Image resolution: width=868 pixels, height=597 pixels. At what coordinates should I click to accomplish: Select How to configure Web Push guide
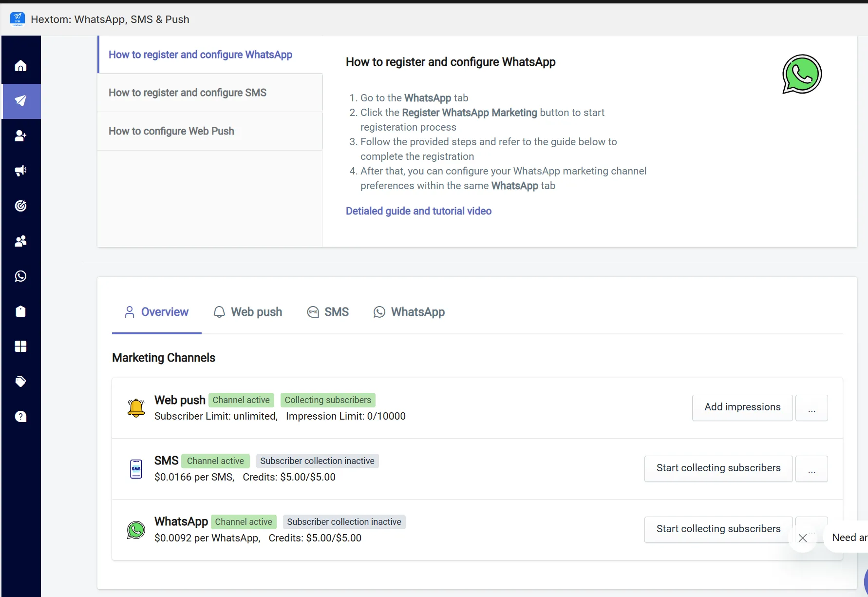click(x=210, y=131)
